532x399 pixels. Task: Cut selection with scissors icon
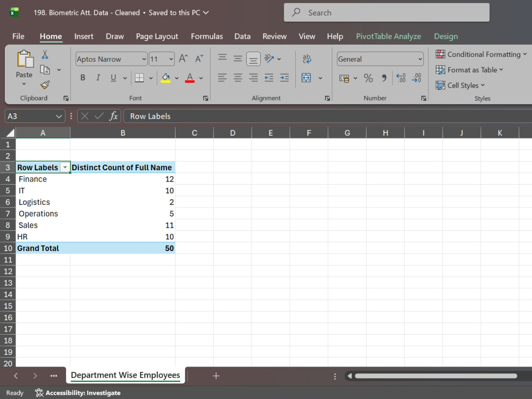tap(45, 55)
